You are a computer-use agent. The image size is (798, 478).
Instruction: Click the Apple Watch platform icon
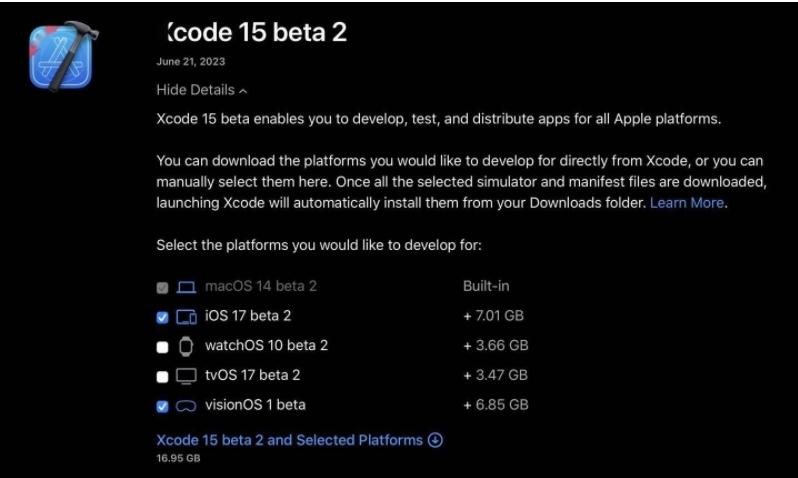tap(186, 347)
